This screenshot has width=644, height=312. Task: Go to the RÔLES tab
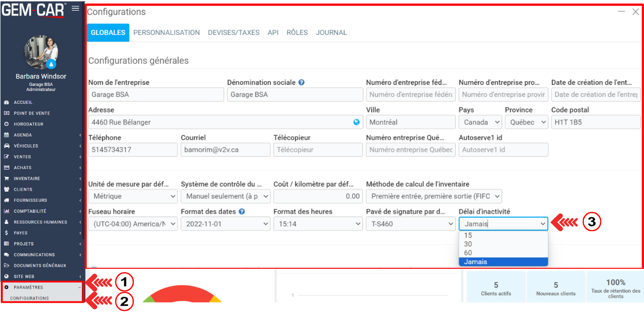297,33
